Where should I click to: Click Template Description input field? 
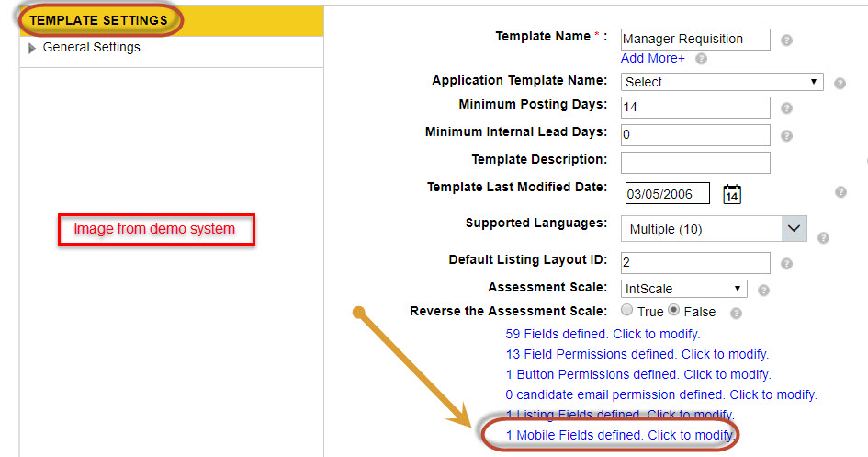[x=695, y=163]
